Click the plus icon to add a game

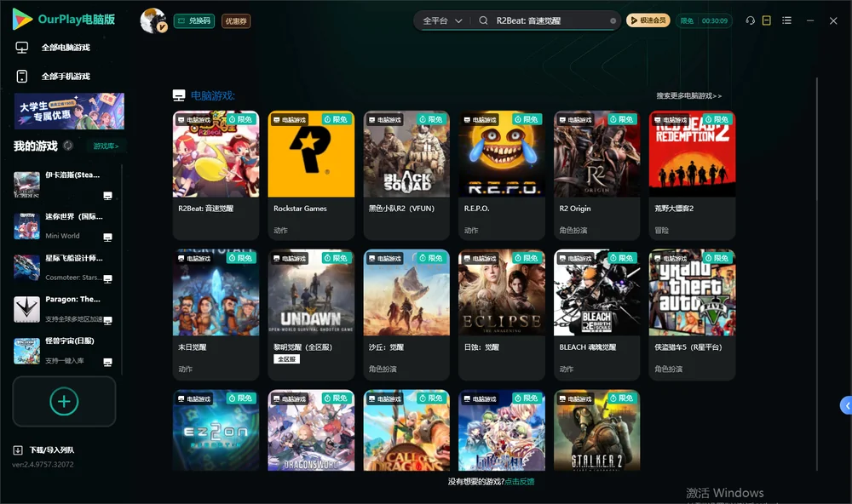point(64,401)
